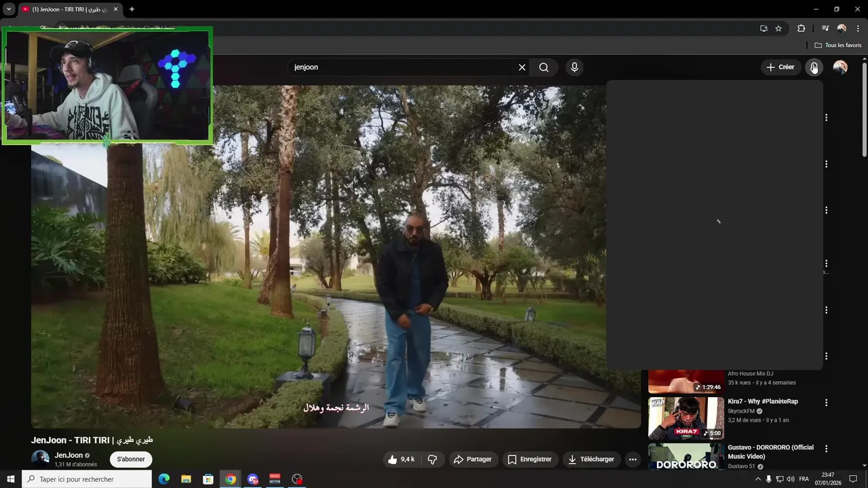Open the Chrome profile avatar
Screen dimensions: 868x488
point(842,28)
